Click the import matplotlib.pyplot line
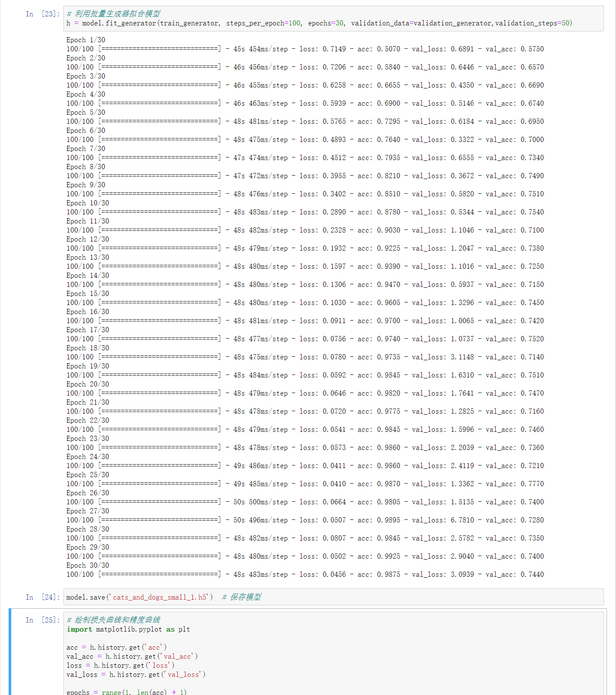The image size is (616, 695). (128, 629)
